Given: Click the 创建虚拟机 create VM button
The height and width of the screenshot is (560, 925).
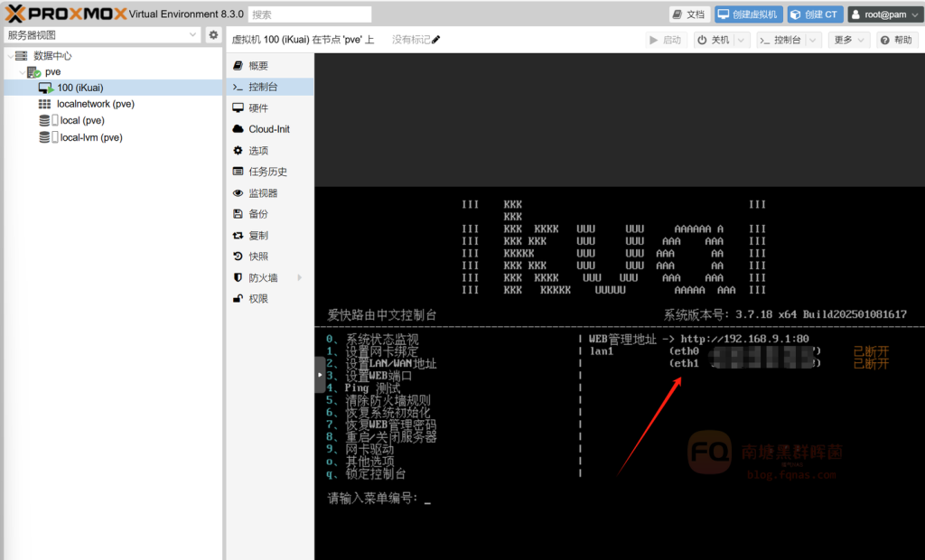Looking at the screenshot, I should 748,14.
